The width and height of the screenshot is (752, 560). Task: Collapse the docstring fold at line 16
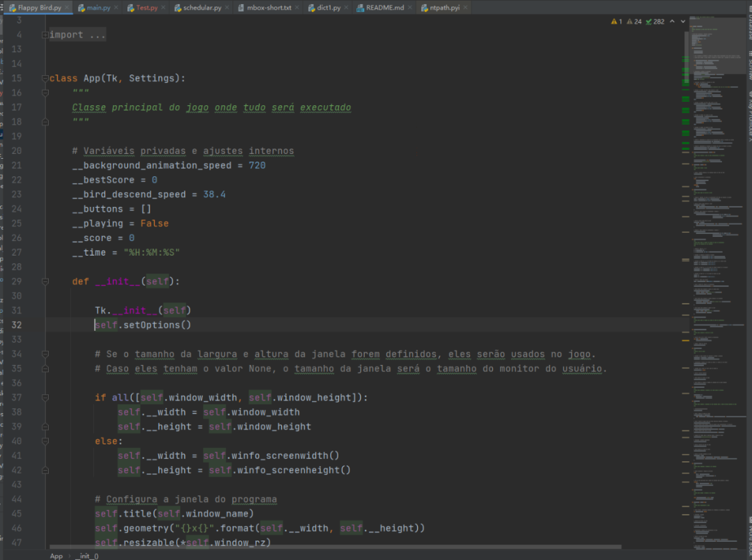(x=45, y=93)
